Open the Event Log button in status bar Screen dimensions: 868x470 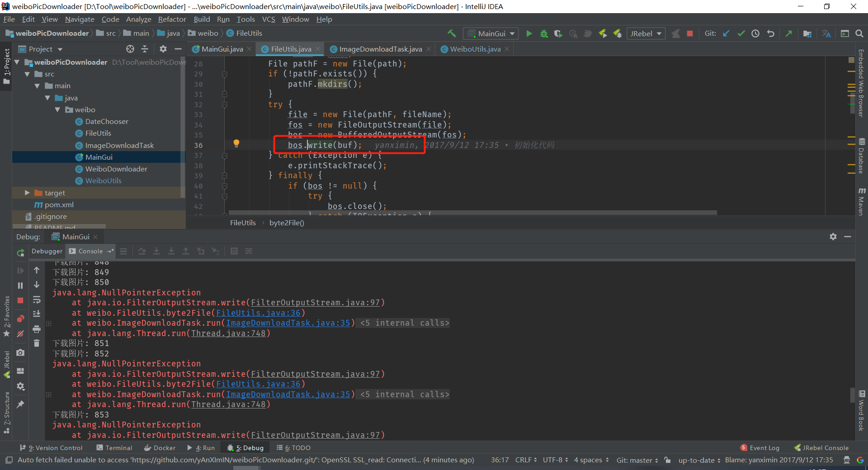click(x=764, y=448)
